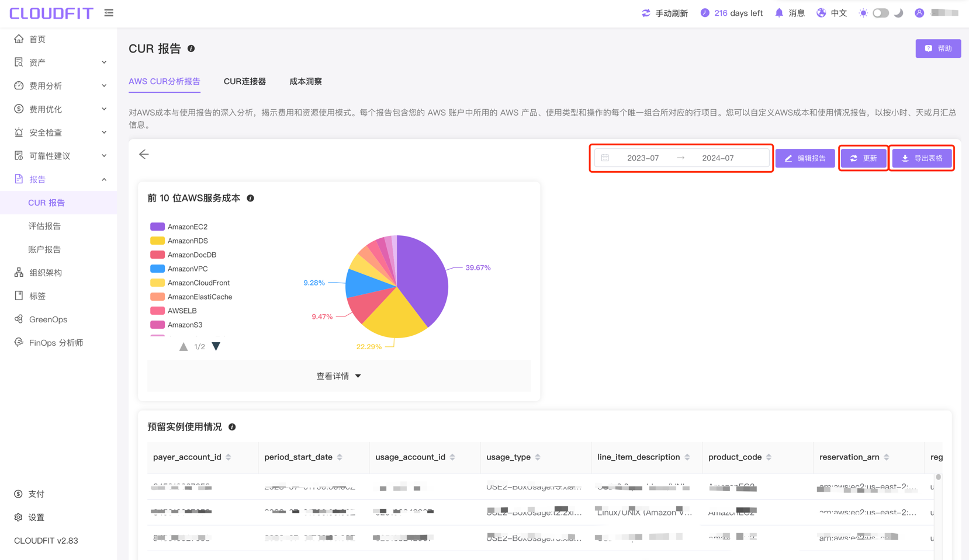Click AmazonS3 legend entry
Screen dimensions: 969x560
(x=177, y=325)
